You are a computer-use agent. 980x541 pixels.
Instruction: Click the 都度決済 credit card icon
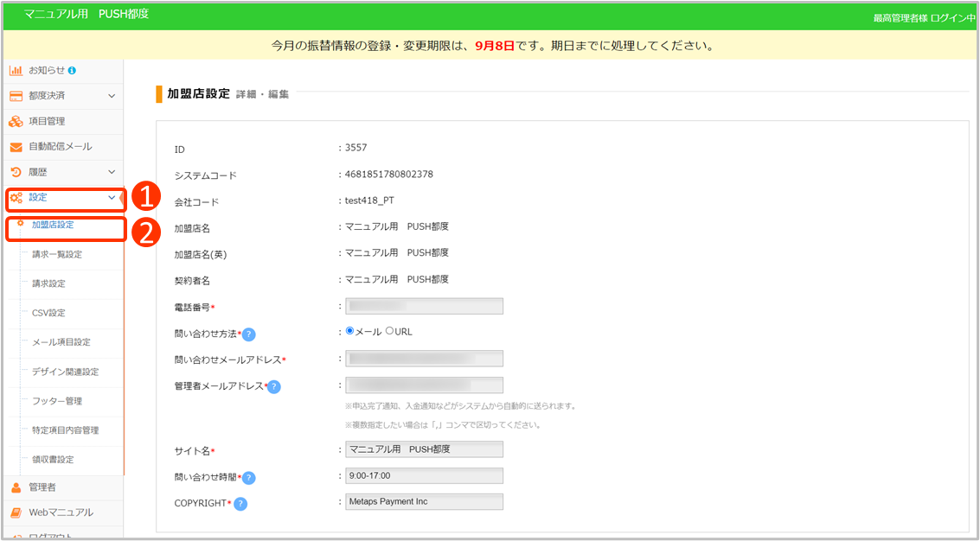[x=16, y=96]
